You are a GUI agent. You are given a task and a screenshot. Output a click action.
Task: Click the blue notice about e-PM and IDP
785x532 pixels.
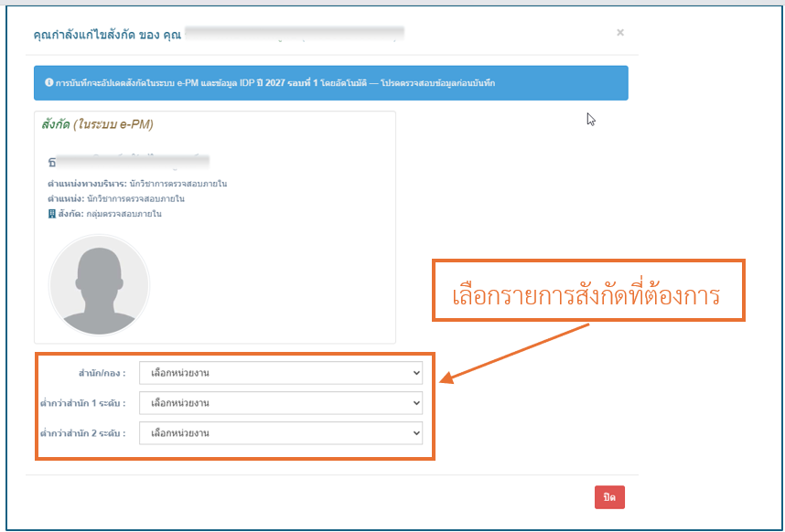pyautogui.click(x=331, y=83)
